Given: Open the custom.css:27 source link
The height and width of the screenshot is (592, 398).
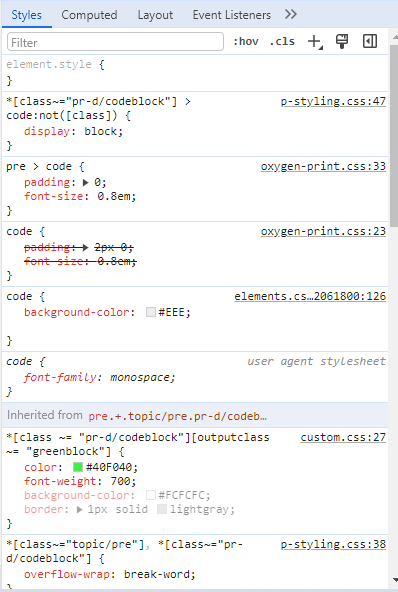Looking at the screenshot, I should point(343,437).
